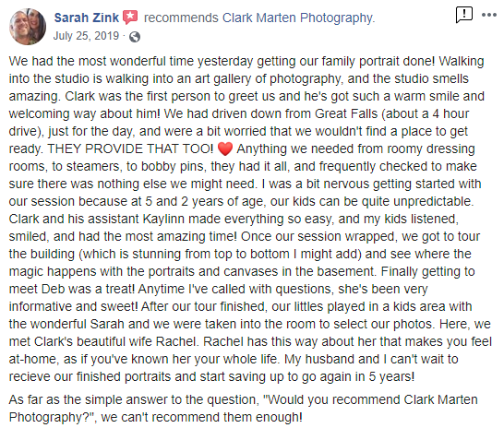
Task: Click the word "recommends" in the header
Action: 181,18
